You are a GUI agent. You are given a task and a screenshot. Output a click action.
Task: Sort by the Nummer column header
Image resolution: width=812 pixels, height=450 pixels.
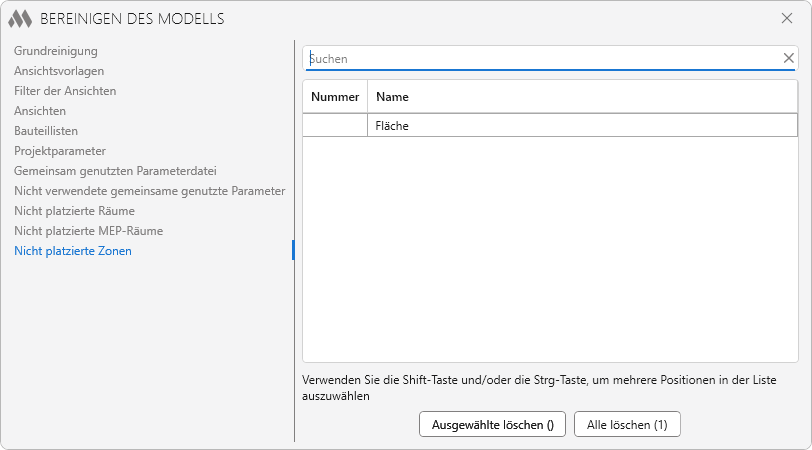point(335,97)
